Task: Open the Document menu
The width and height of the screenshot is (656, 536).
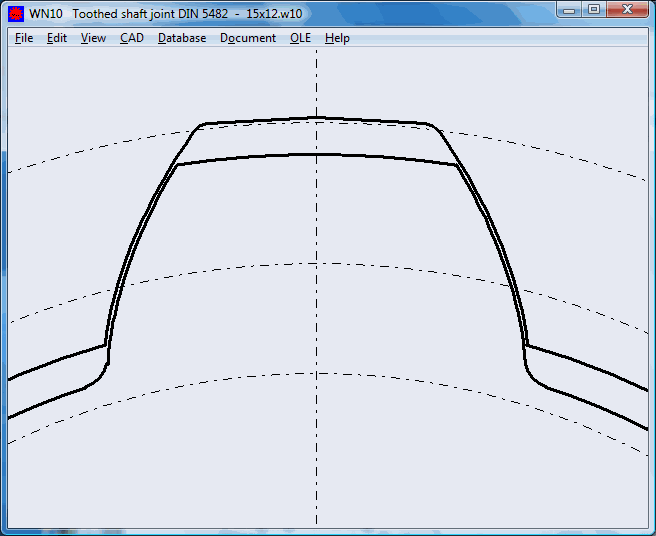Action: tap(248, 38)
